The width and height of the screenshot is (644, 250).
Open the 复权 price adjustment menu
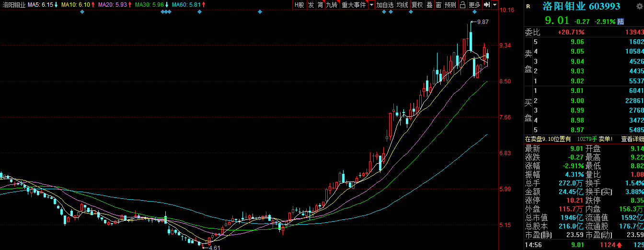tap(417, 5)
